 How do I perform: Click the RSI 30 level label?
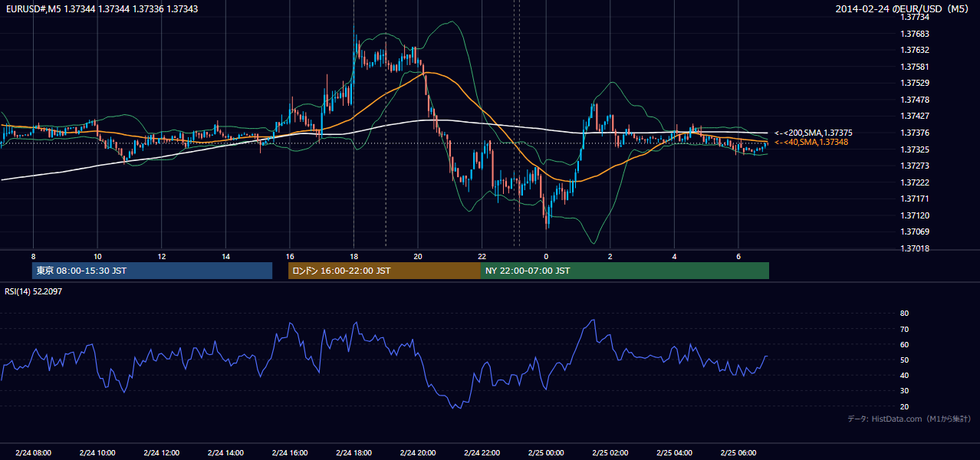pyautogui.click(x=904, y=391)
